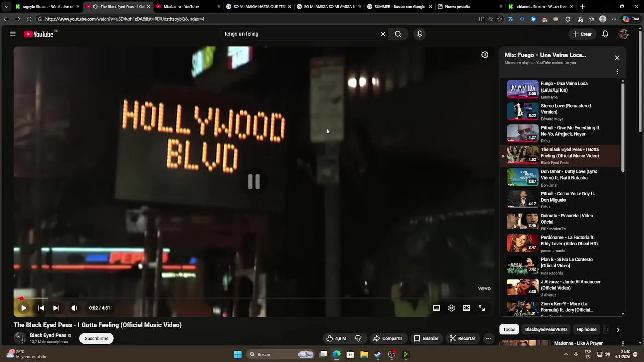The width and height of the screenshot is (644, 362).
Task: Mute the video volume
Action: (74, 308)
